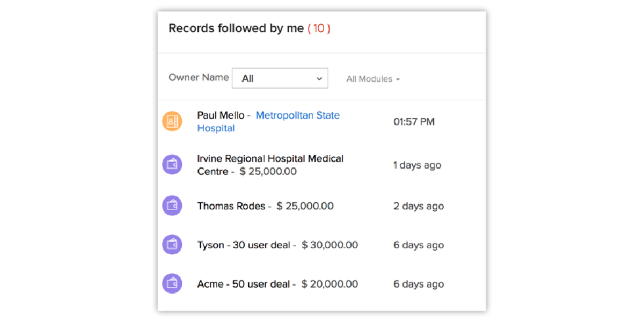
Task: Click the $30,000.00 amount on Tyson deal
Action: (330, 245)
